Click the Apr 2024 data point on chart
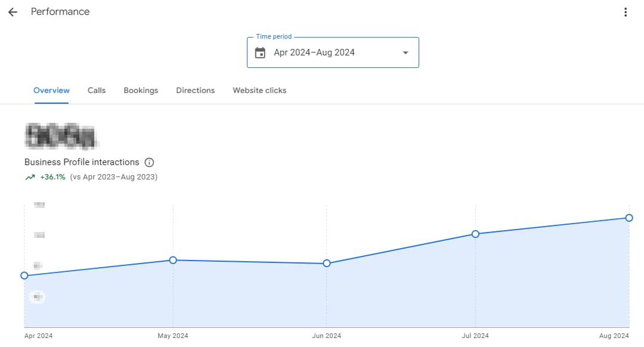The image size is (644, 347). click(x=24, y=275)
